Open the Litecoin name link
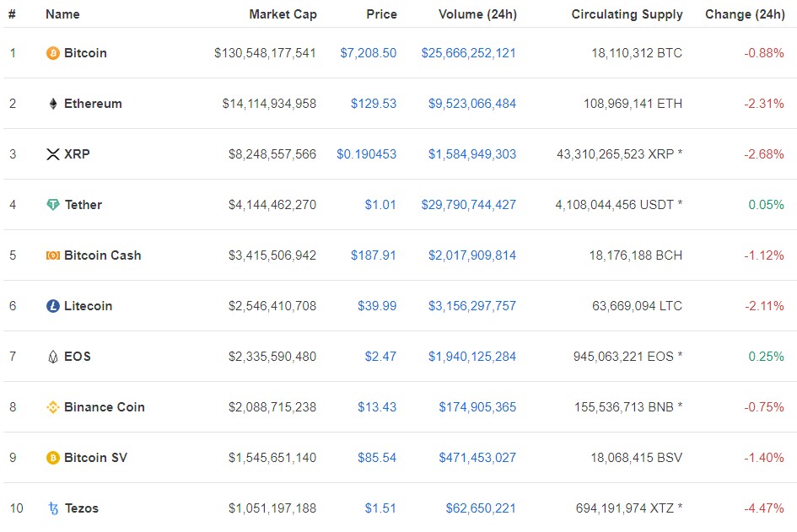 tap(88, 306)
